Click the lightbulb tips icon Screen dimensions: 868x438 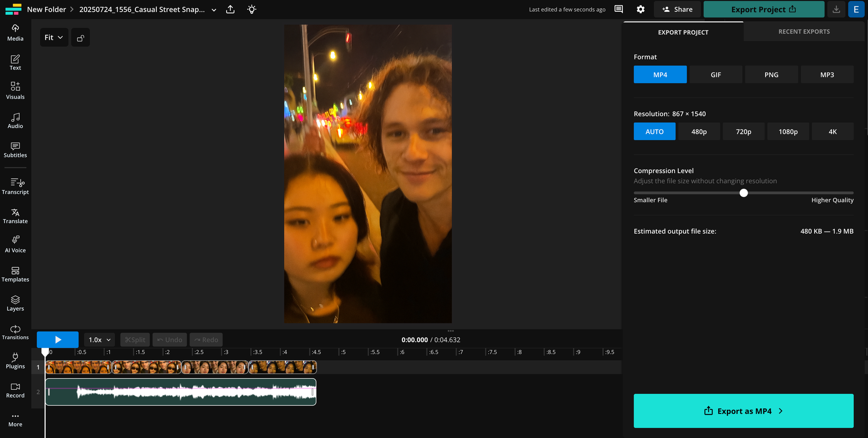tap(252, 9)
